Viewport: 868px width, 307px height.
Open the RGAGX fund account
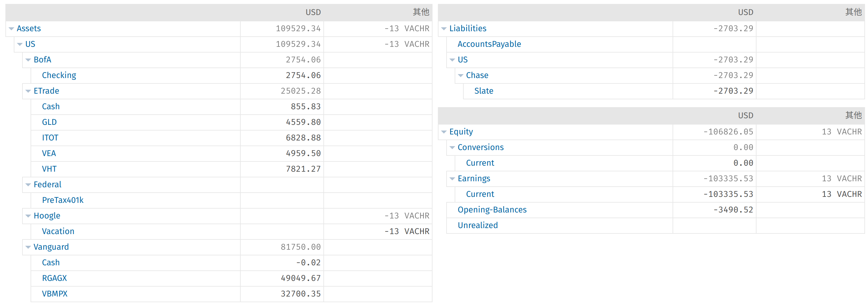[x=54, y=278]
